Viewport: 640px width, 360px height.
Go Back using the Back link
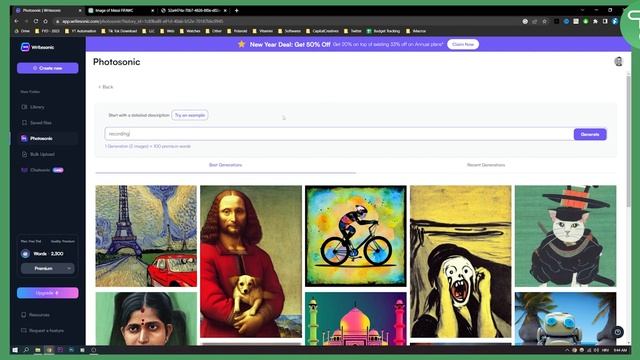[x=106, y=87]
